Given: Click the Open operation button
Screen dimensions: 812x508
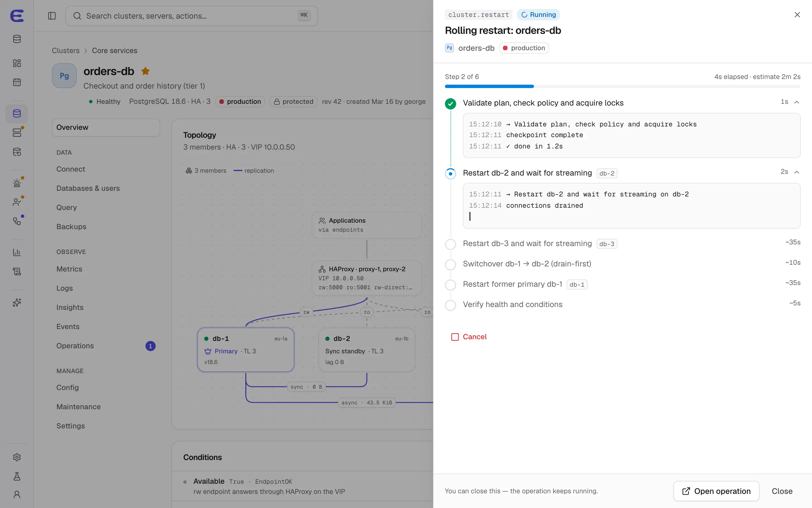Looking at the screenshot, I should click(716, 491).
